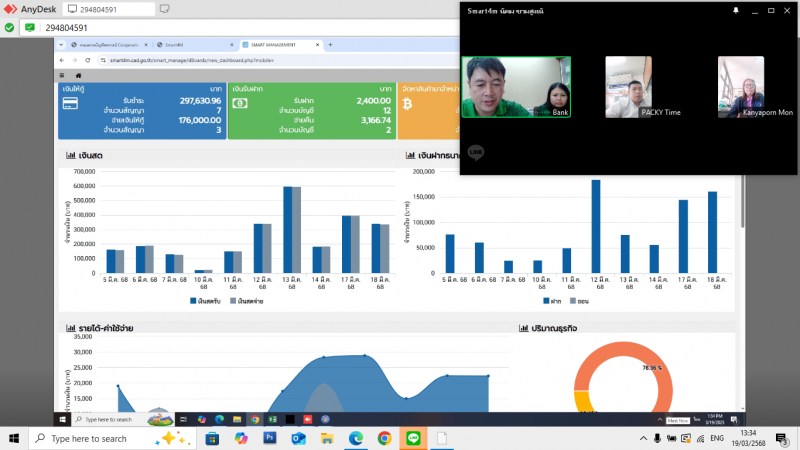
Task: Reload the remote browser page
Action: pos(88,60)
